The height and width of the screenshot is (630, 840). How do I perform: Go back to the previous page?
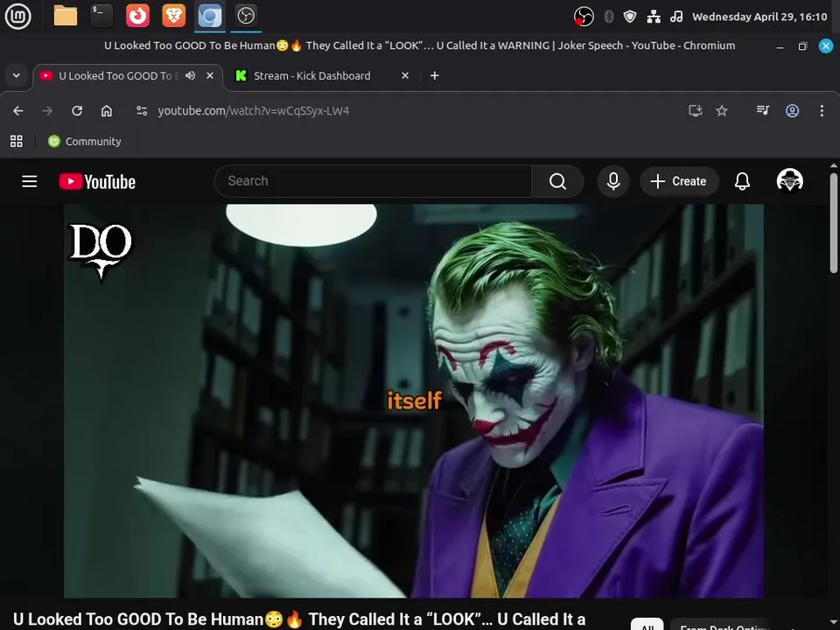pyautogui.click(x=18, y=110)
